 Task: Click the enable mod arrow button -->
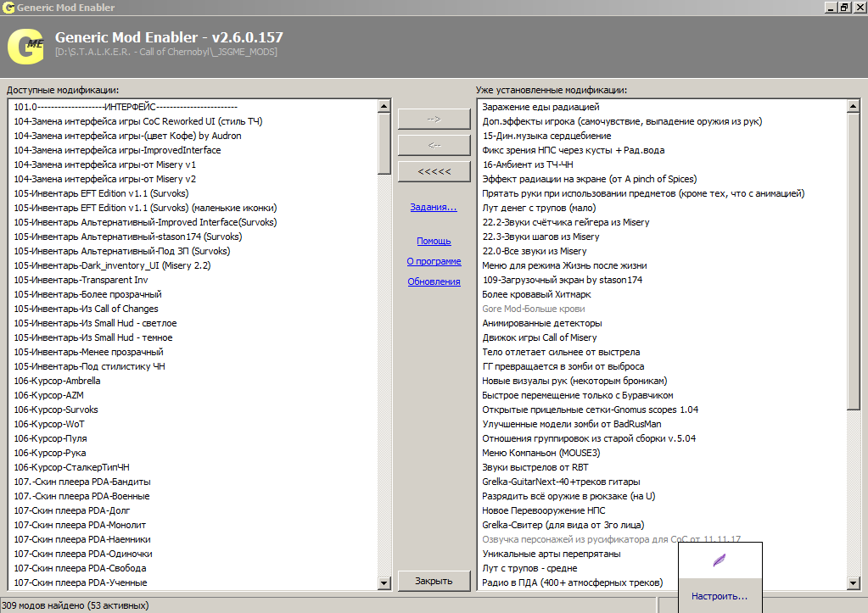point(434,119)
